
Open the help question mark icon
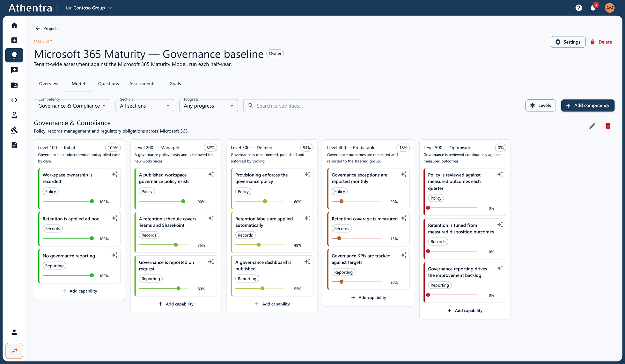pyautogui.click(x=579, y=8)
